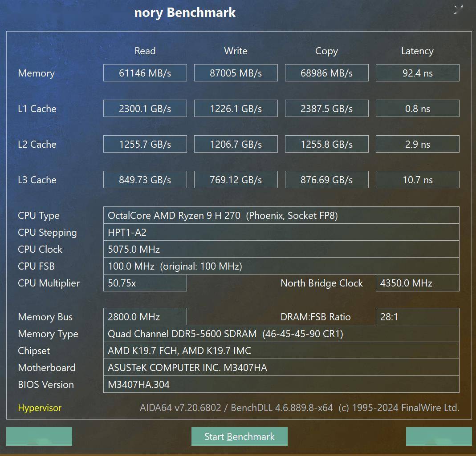Select the CPU Clock 5075.0 MHz field
476x456 pixels.
pos(281,249)
